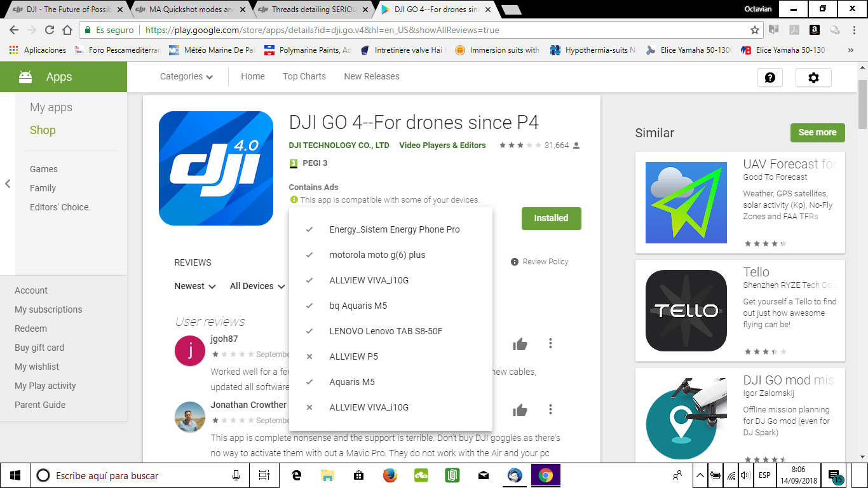
Task: Launch Edge from the taskbar
Action: [296, 475]
